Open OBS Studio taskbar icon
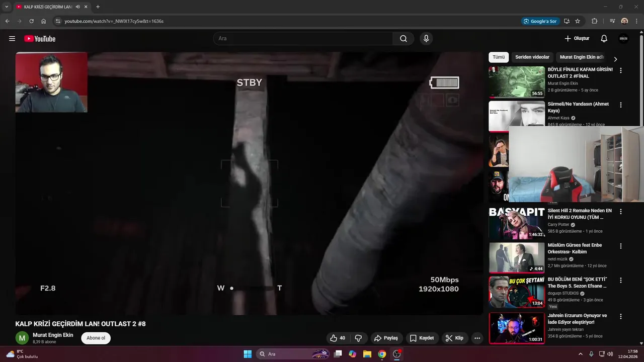 [397, 354]
